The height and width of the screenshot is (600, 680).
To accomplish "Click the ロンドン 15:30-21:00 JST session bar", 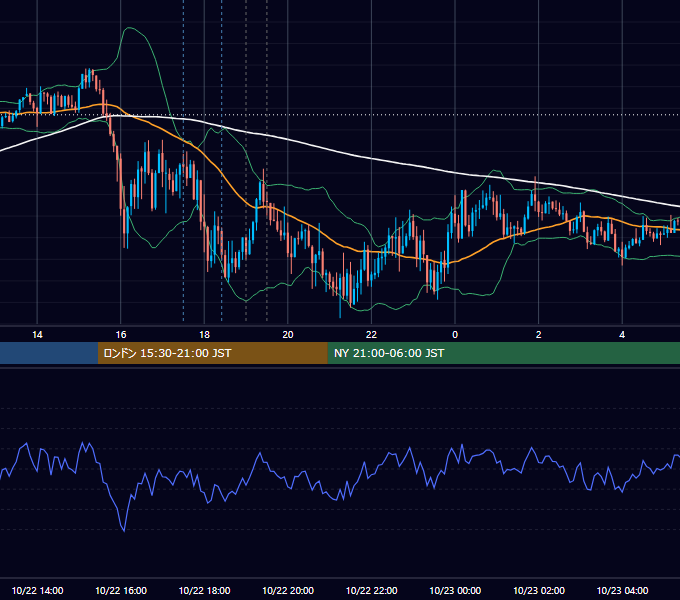I will (x=212, y=353).
